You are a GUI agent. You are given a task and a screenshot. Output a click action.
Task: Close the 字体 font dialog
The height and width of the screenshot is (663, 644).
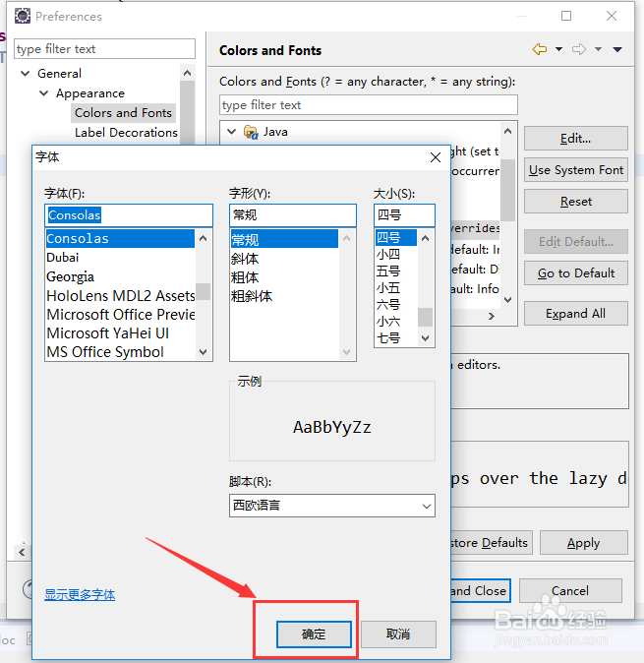436,157
